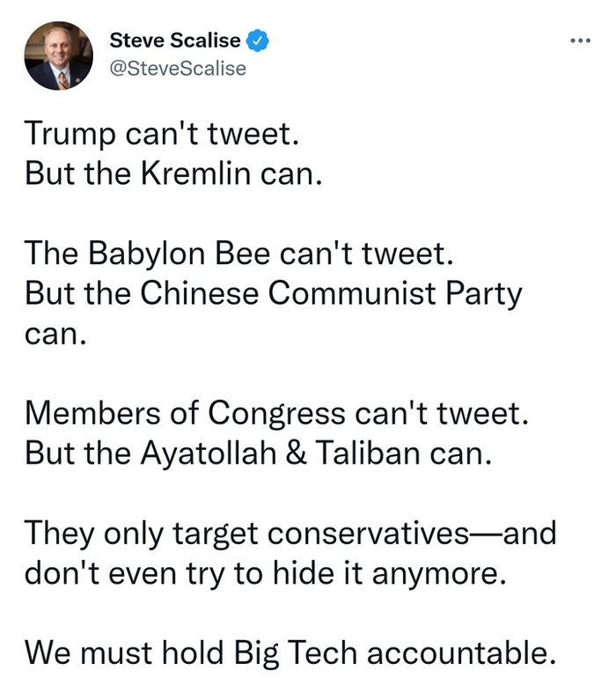Click the sentence "We must hold Big Tech accountable."

point(290,653)
